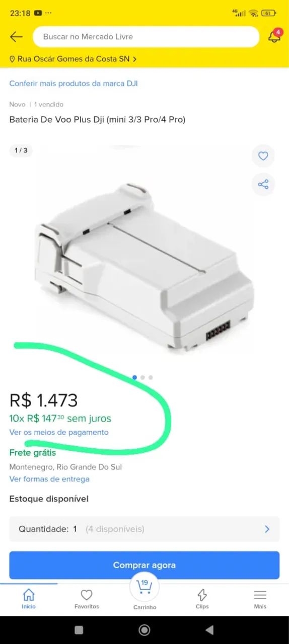The image size is (289, 644).
Task: Open Conferir mais produtos da marca DJI
Action: pyautogui.click(x=74, y=84)
